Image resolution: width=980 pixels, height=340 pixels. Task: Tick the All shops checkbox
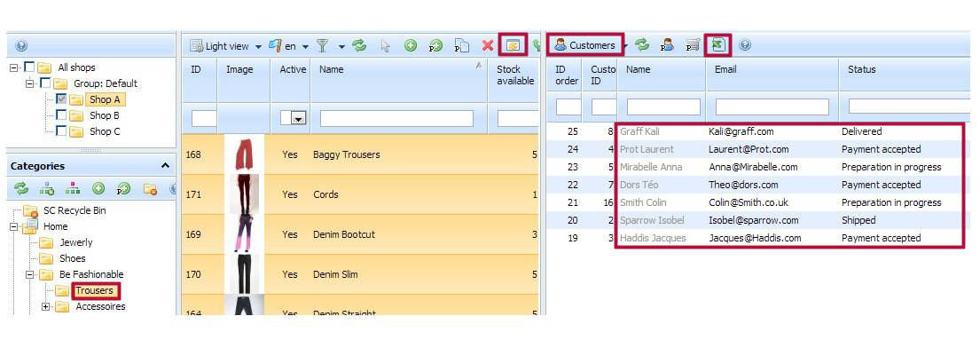(x=29, y=67)
